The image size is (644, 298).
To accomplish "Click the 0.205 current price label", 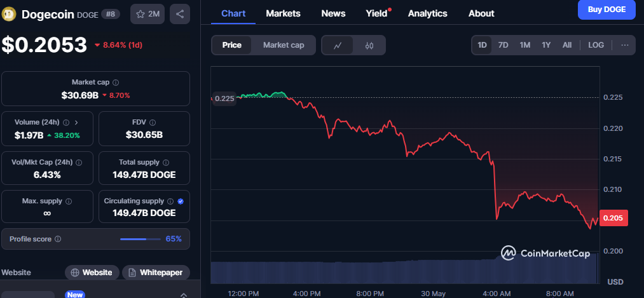I will (614, 218).
